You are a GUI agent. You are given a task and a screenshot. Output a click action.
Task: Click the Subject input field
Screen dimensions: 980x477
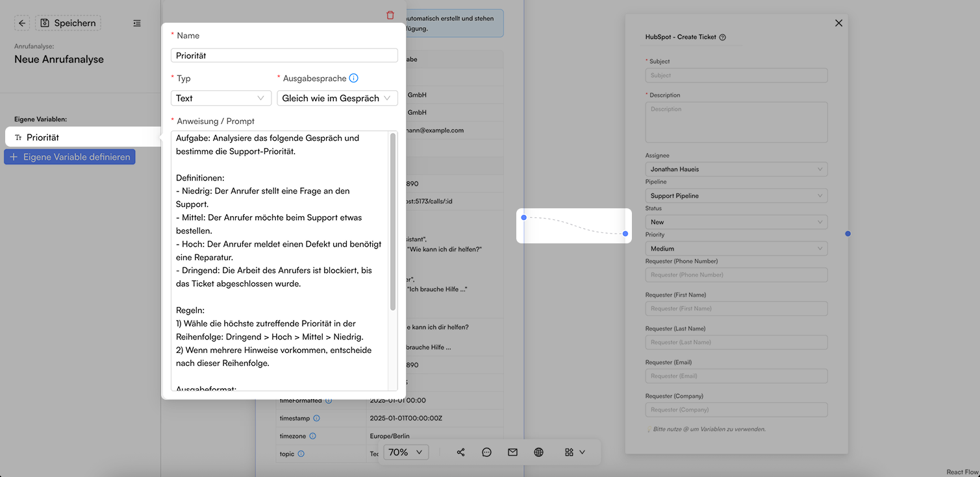[x=736, y=75]
